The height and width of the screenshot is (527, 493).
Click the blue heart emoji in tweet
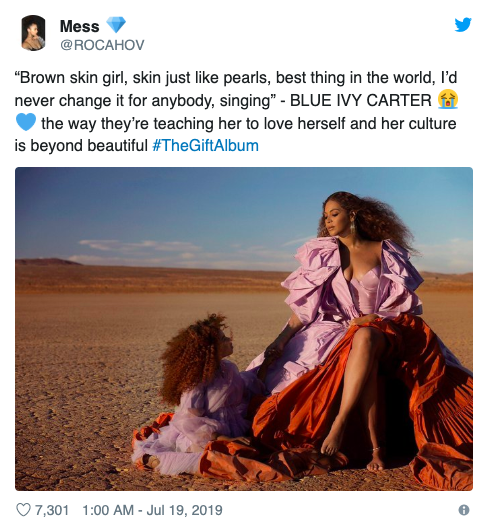tap(26, 122)
